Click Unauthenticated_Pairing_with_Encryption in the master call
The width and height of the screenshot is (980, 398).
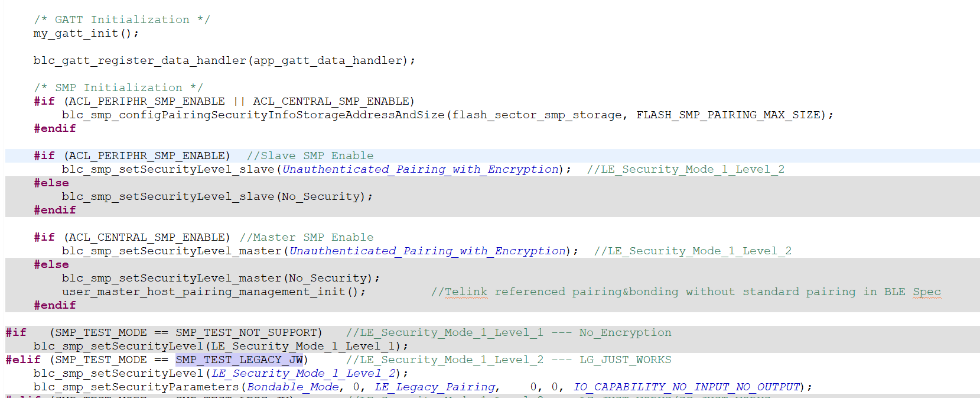tap(428, 251)
